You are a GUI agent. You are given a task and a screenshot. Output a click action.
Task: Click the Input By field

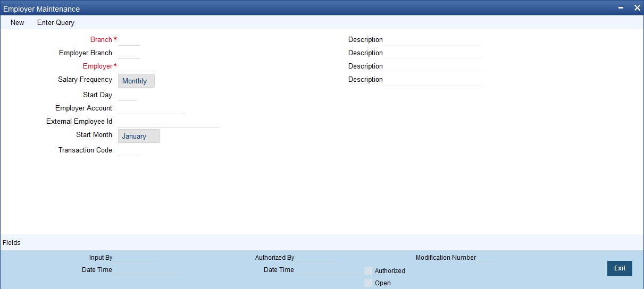[x=134, y=258]
